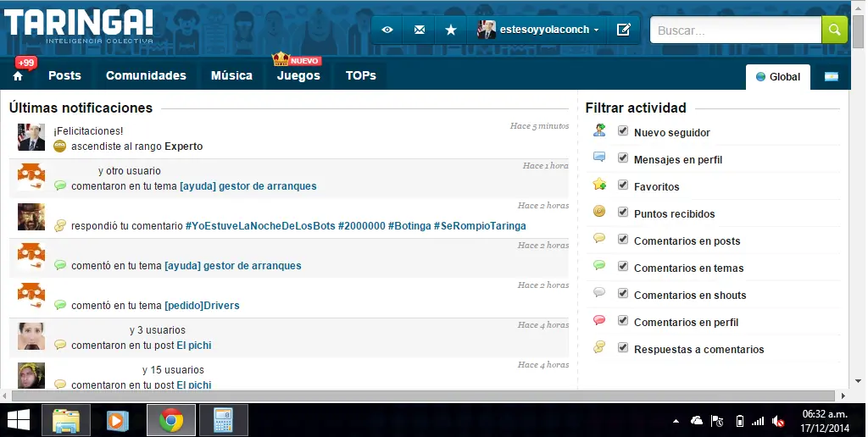
Task: Open the Juegos menu
Action: 298,75
